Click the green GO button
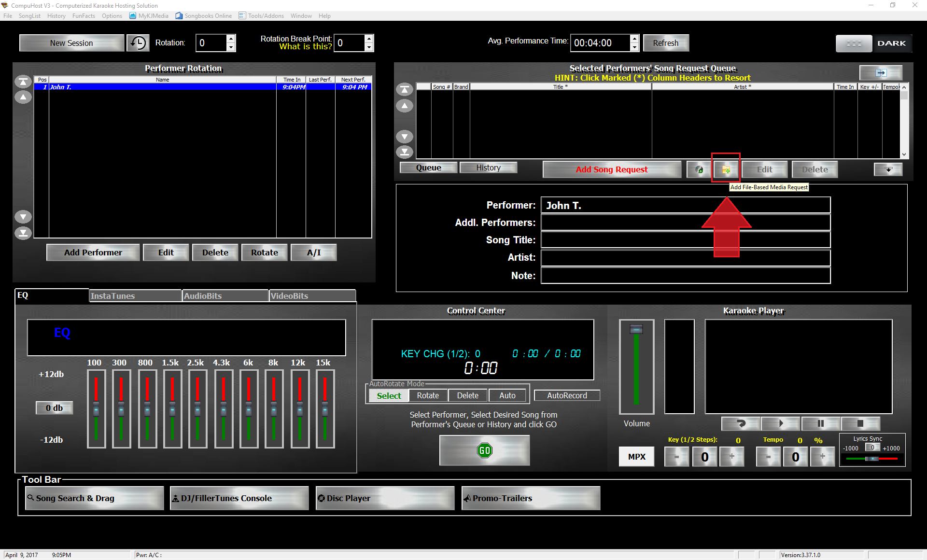This screenshot has width=927, height=560. click(484, 450)
